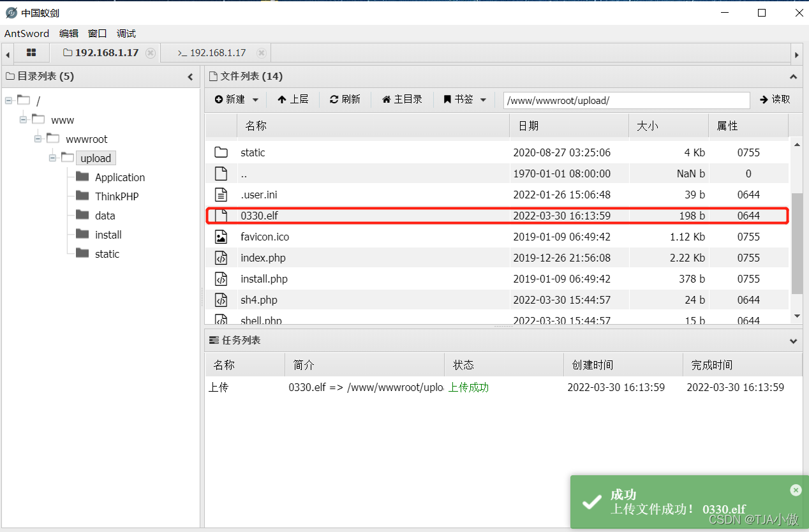
Task: Click the tab bar right arrow
Action: [x=796, y=55]
